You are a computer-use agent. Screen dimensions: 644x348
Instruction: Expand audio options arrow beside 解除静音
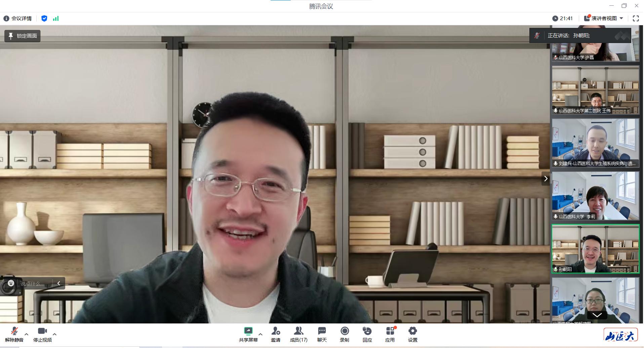click(27, 334)
